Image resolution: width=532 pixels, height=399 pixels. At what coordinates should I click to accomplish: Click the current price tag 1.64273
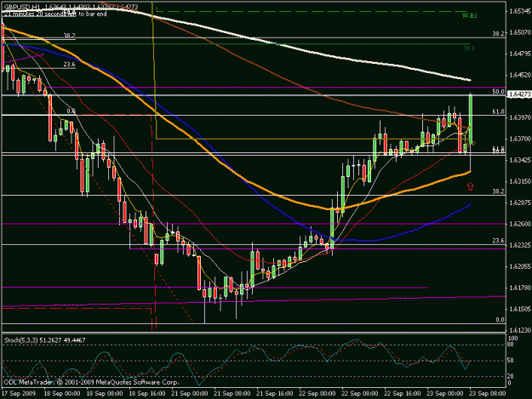coord(519,94)
